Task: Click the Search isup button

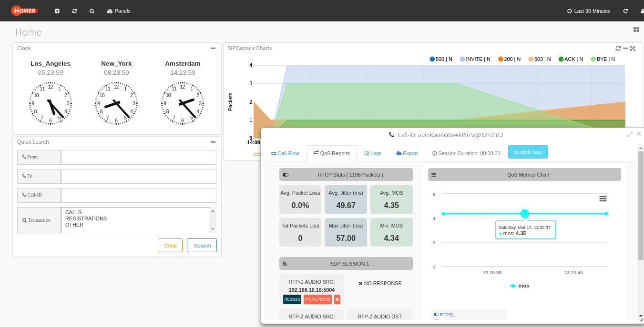Action: pyautogui.click(x=528, y=152)
